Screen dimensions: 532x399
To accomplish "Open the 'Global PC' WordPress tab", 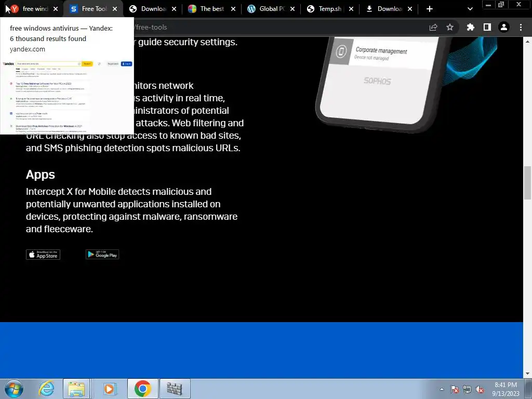I will pyautogui.click(x=271, y=9).
